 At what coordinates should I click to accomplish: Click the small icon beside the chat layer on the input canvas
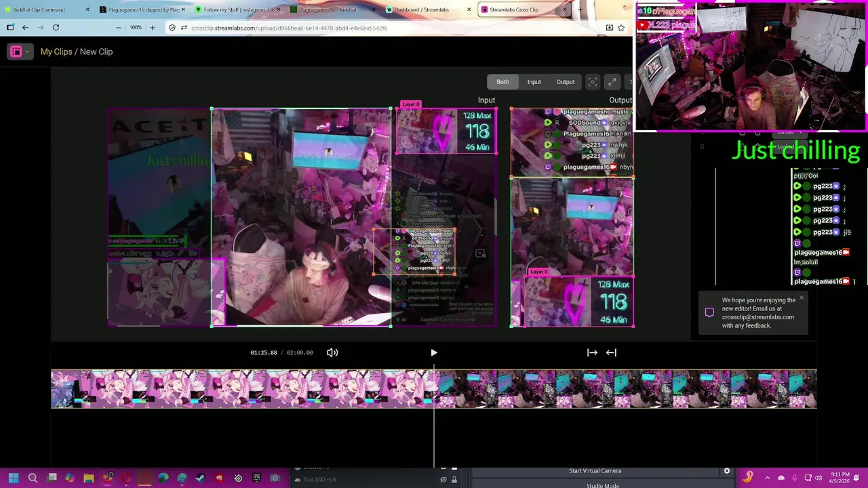click(480, 253)
